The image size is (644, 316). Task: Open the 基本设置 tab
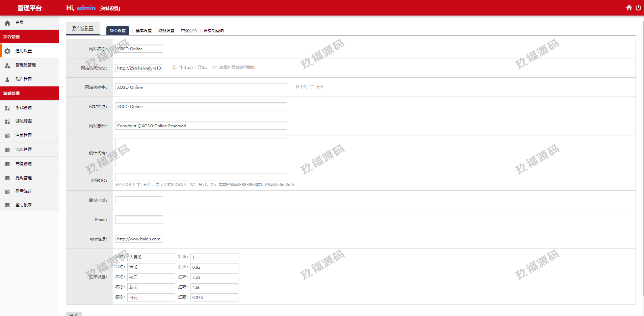click(144, 31)
